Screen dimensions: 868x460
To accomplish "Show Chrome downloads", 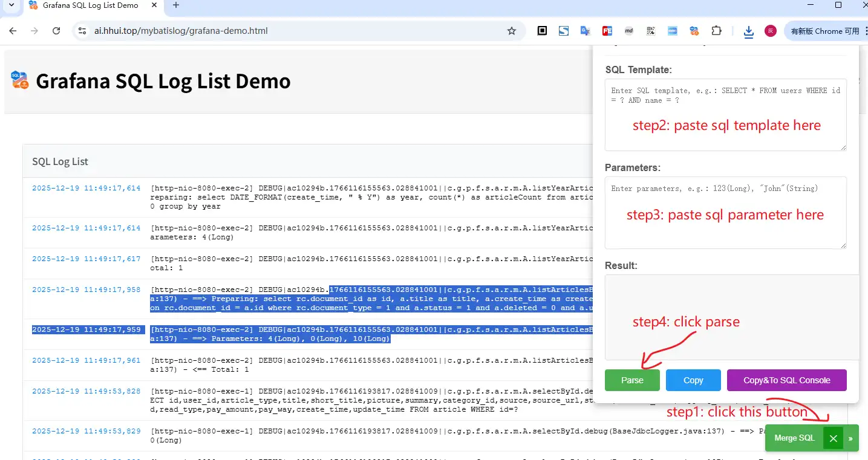I will pos(749,31).
